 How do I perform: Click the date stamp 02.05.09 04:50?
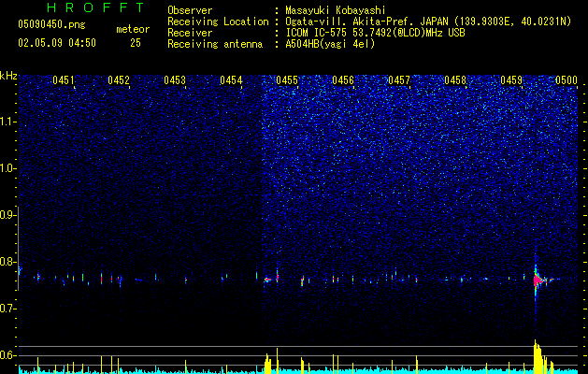point(57,43)
